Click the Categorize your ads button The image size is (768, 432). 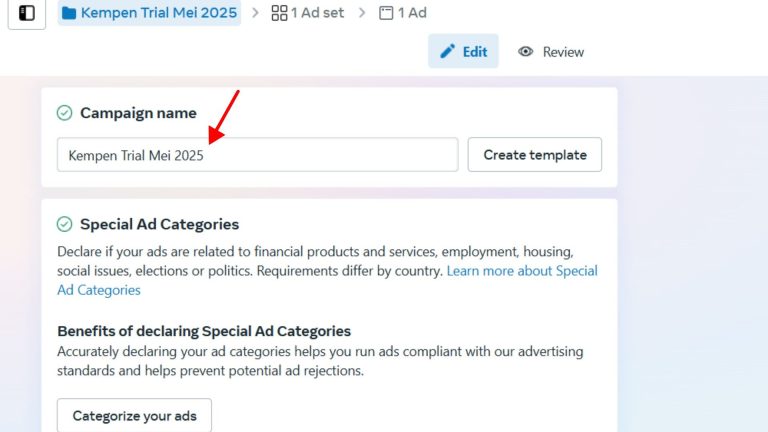pos(134,415)
